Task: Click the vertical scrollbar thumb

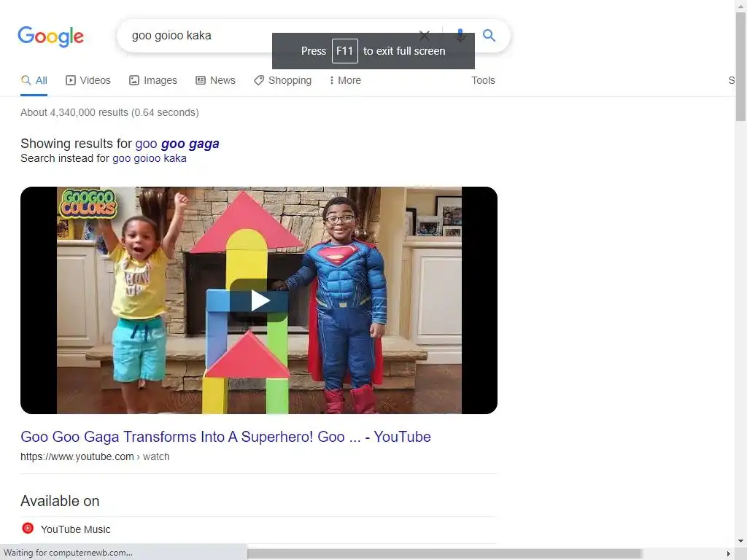Action: [x=741, y=66]
